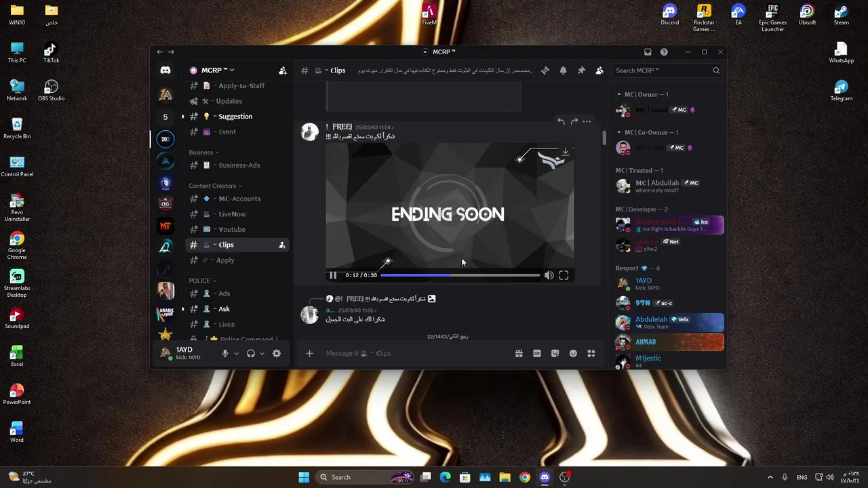The width and height of the screenshot is (868, 488).
Task: Open Discord help question mark icon
Action: click(x=664, y=52)
